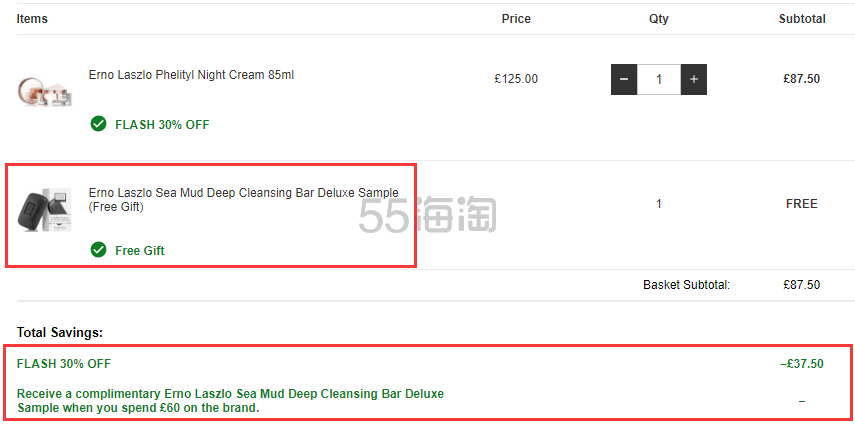Click the Sea Mud Deep Cleansing Bar title

click(x=244, y=200)
